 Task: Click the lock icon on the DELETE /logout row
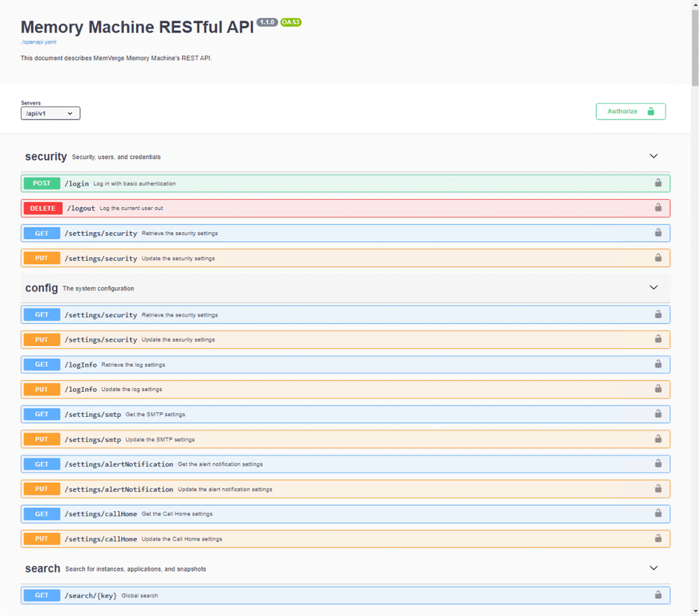(658, 208)
